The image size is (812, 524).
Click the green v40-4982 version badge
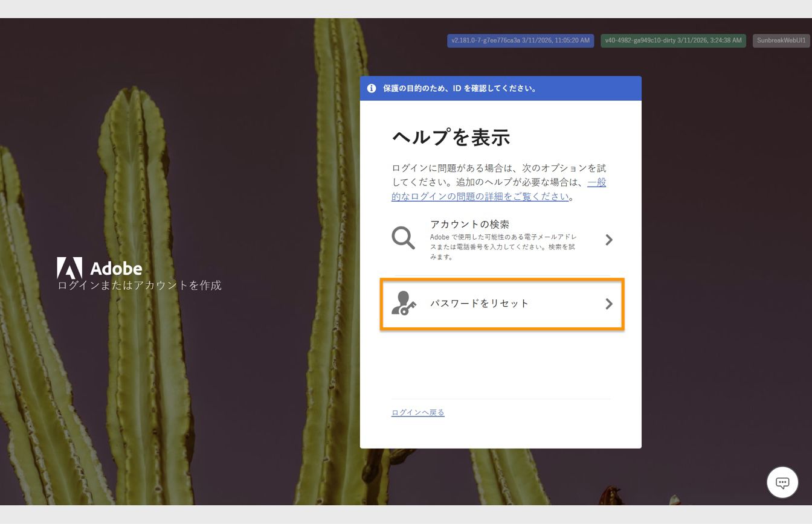672,40
